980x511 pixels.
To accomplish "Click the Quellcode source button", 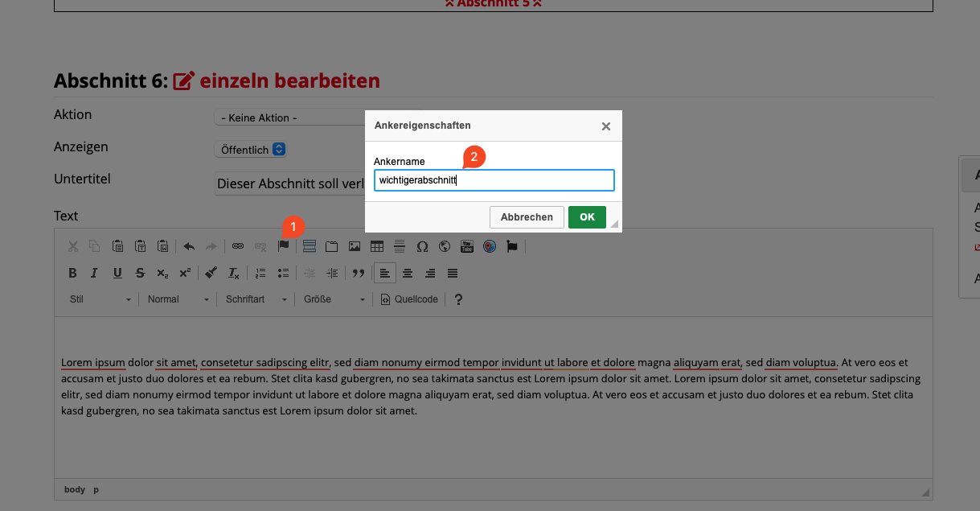I will pos(409,299).
